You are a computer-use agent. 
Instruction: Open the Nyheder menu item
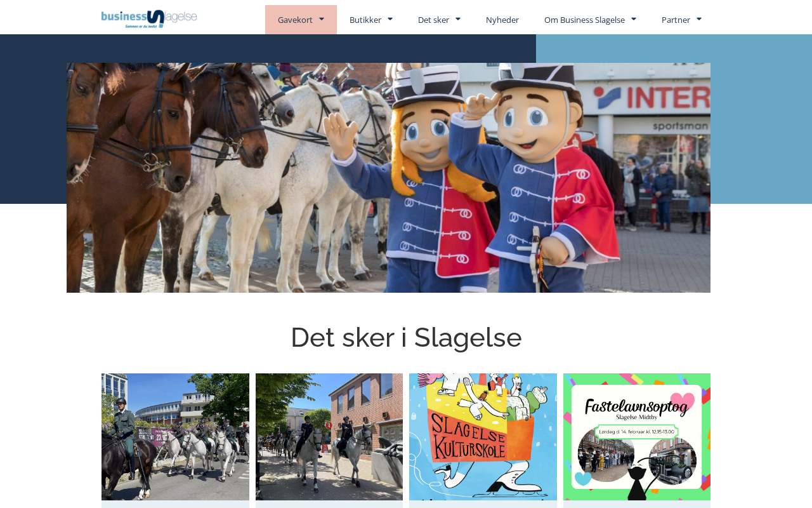click(502, 20)
